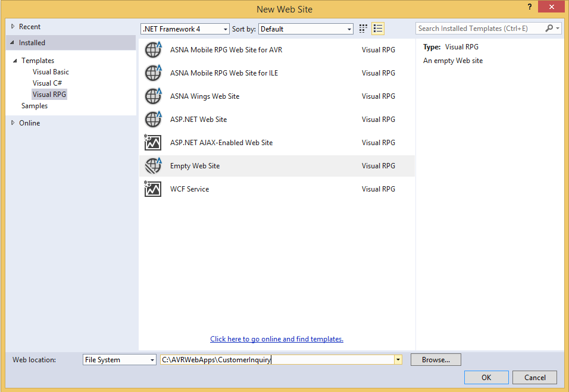
Task: Click the ASP.NET Web Site globe icon
Action: pos(153,120)
